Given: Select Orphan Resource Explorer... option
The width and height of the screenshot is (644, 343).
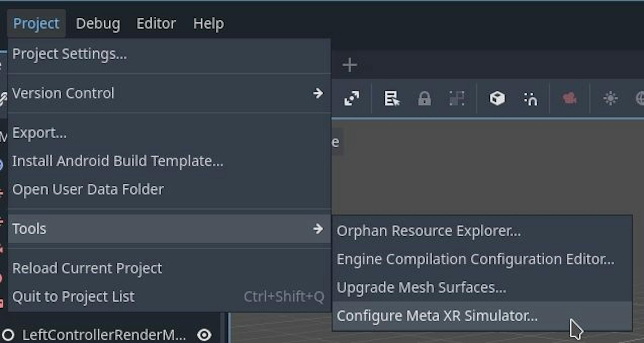Looking at the screenshot, I should [429, 231].
